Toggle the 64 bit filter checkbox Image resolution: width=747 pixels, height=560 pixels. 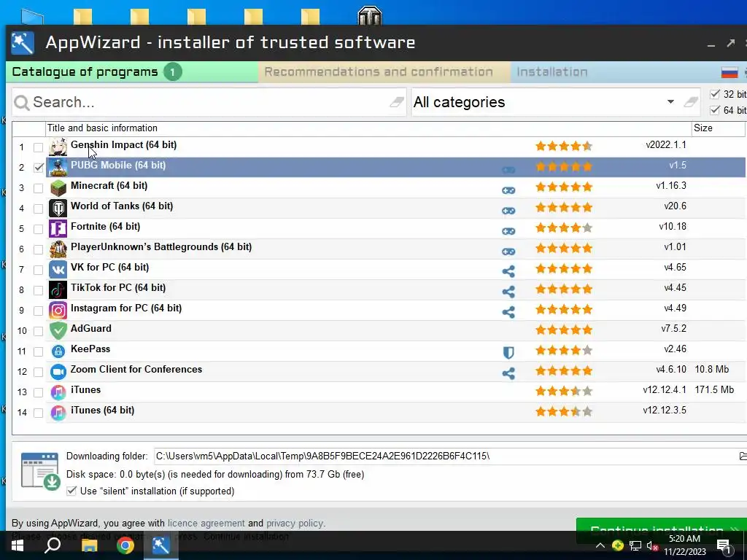coord(715,110)
